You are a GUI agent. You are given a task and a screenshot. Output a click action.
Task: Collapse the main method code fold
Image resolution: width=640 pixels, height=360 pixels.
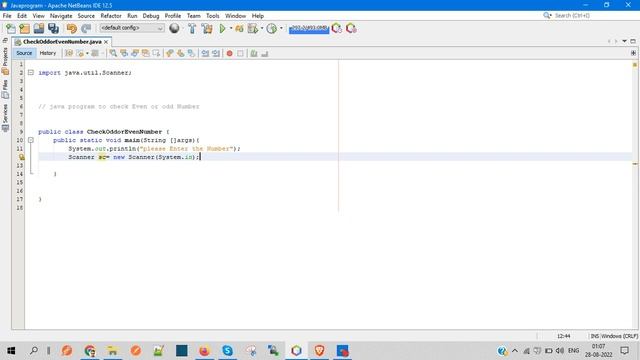(x=31, y=140)
